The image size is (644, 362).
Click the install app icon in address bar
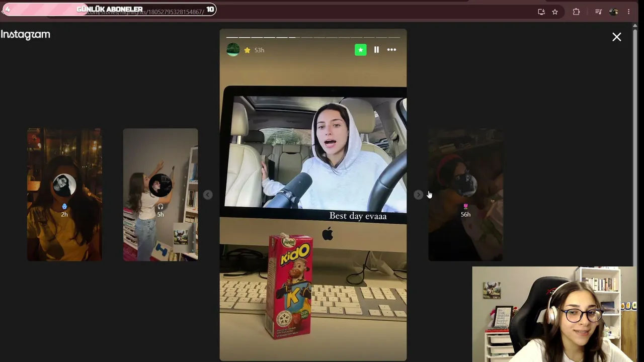click(541, 12)
